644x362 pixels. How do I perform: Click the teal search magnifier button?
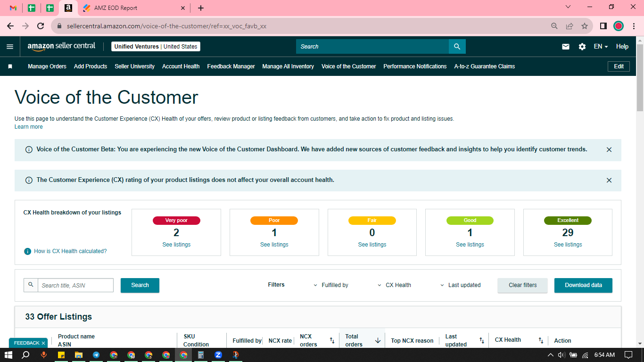457,47
